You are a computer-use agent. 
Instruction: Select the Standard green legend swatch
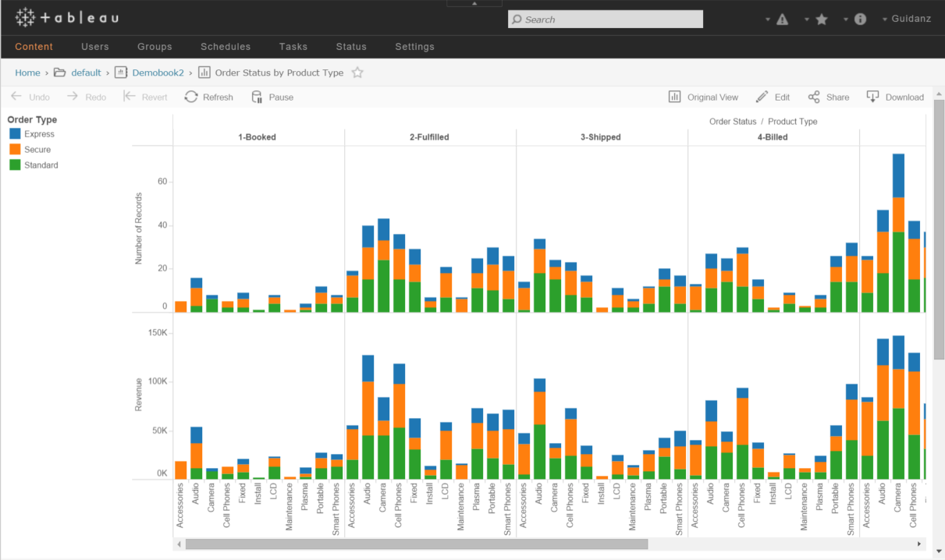(x=15, y=165)
